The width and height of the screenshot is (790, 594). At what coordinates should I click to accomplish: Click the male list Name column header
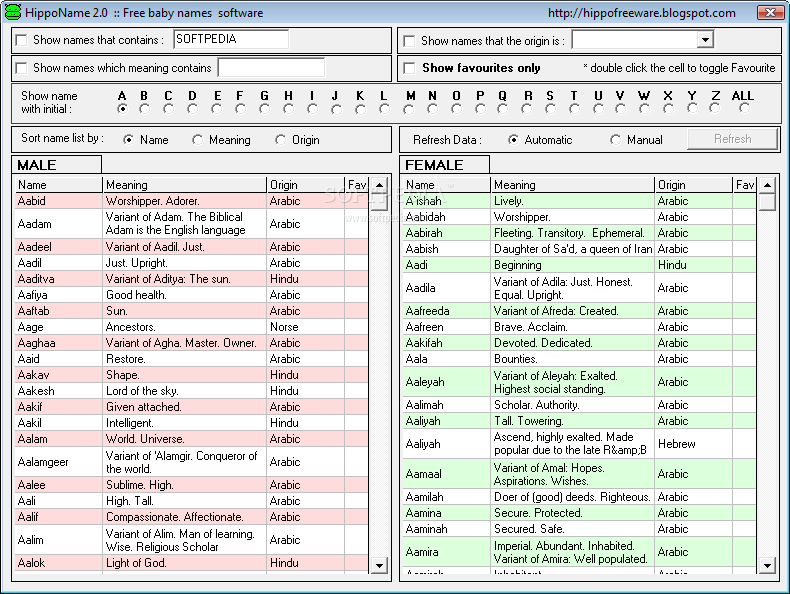pos(58,185)
